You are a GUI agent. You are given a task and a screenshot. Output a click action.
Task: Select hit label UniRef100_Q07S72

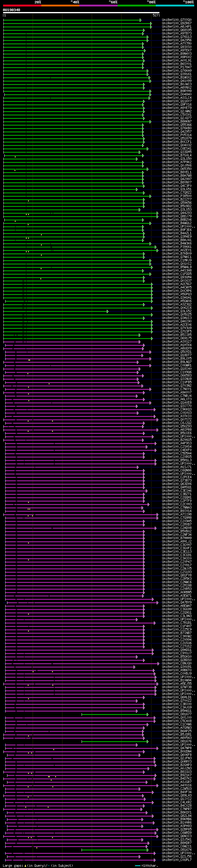coord(177,419)
